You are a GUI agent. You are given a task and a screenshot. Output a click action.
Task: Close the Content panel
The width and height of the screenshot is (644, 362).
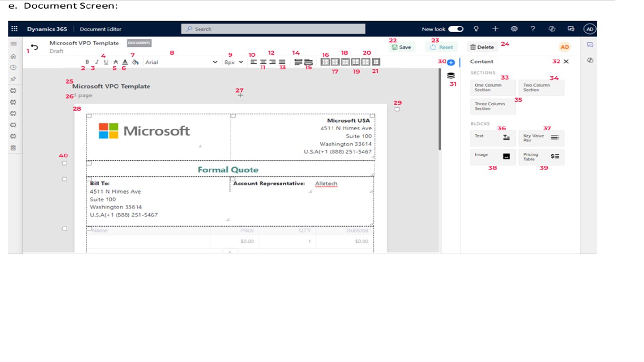566,61
